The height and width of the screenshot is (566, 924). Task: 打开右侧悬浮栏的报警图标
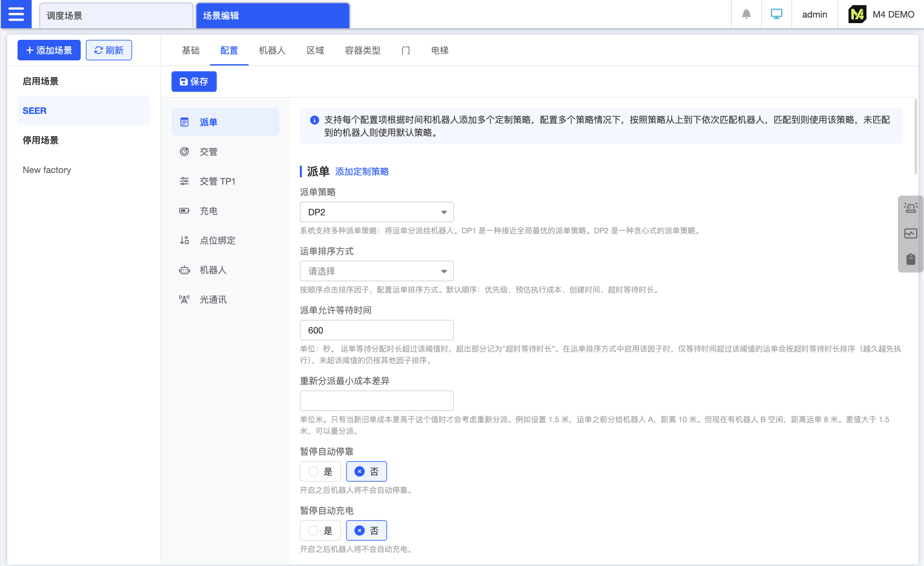910,207
